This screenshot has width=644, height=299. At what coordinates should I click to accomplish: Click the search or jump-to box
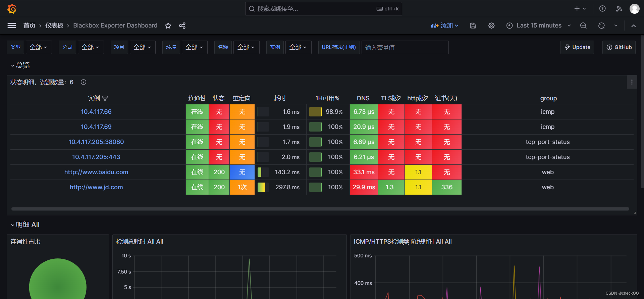(323, 9)
